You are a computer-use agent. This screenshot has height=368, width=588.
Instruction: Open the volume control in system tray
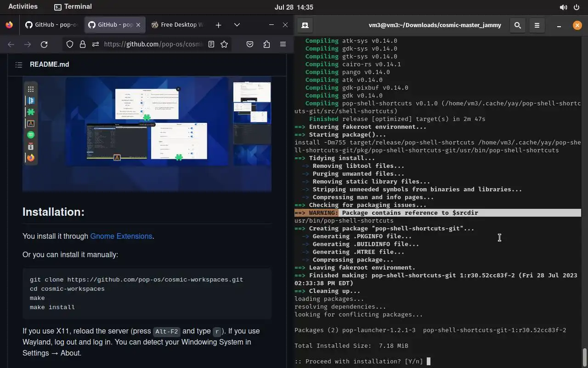click(563, 7)
